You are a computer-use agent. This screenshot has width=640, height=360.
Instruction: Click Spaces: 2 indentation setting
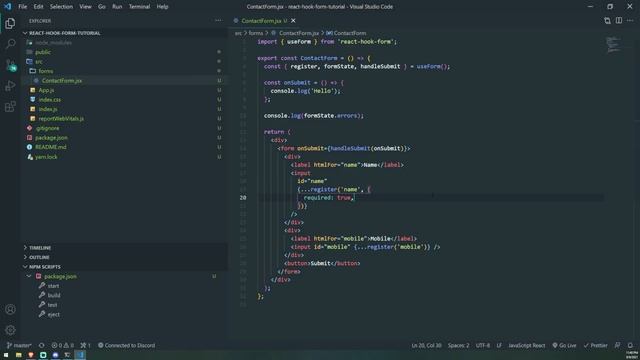coord(458,345)
